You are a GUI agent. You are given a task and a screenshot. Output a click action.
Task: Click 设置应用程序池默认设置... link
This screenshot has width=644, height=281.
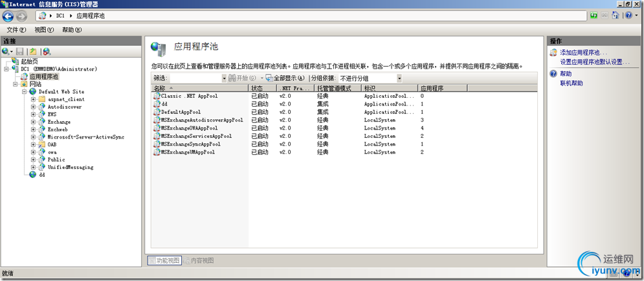595,62
